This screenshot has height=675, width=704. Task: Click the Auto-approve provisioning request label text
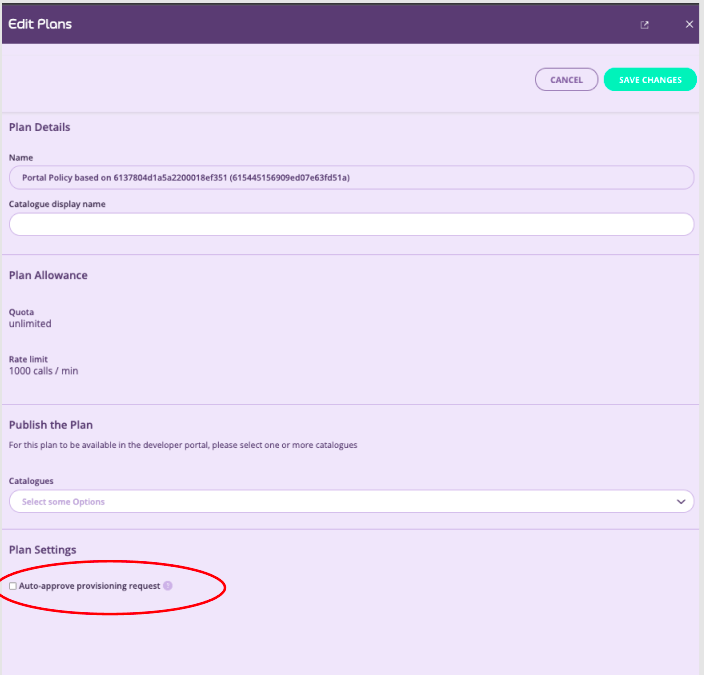90,586
